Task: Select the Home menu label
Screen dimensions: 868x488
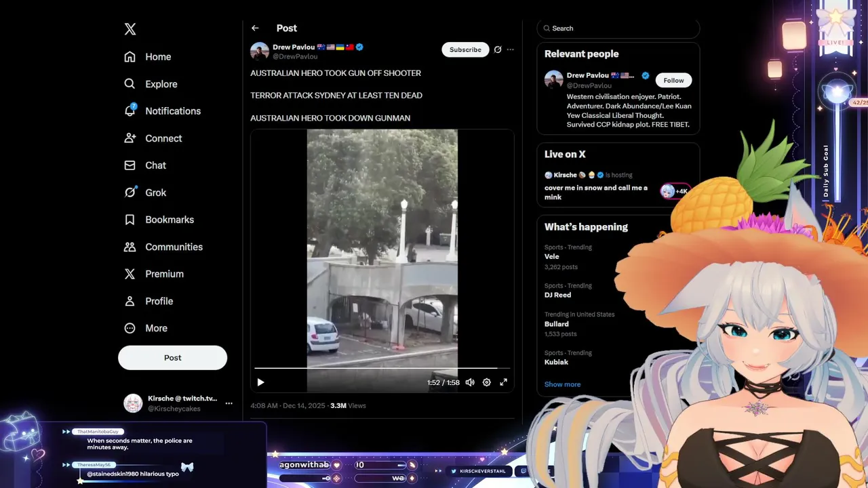Action: (158, 57)
